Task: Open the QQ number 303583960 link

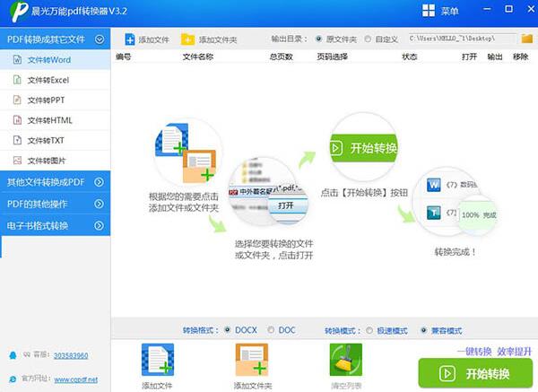Action: [x=71, y=355]
